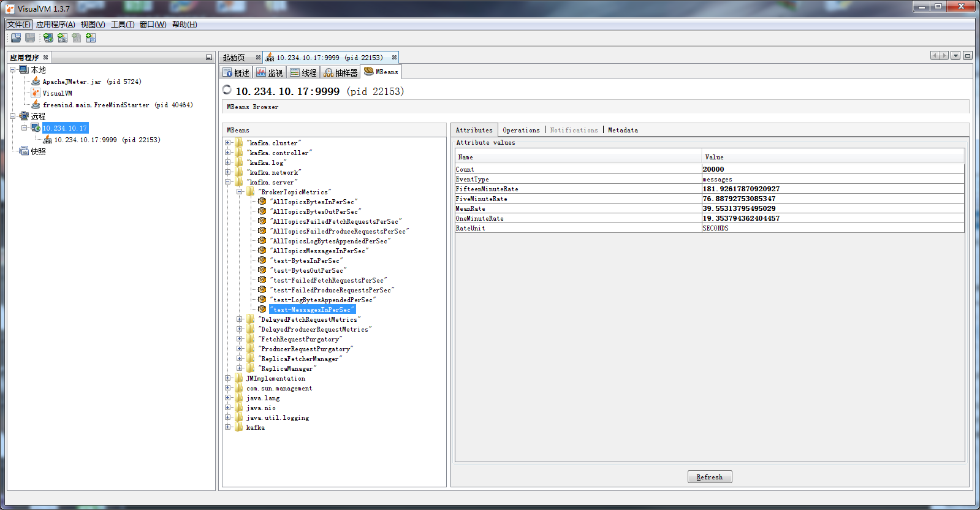Image resolution: width=980 pixels, height=510 pixels.
Task: Expand the DelayedFetchRequestMetrics folder
Action: point(239,319)
